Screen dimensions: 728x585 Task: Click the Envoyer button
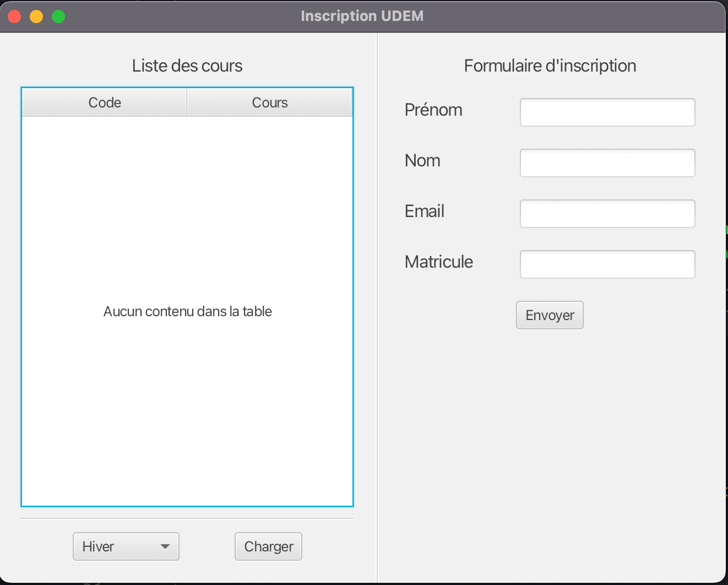pos(550,315)
